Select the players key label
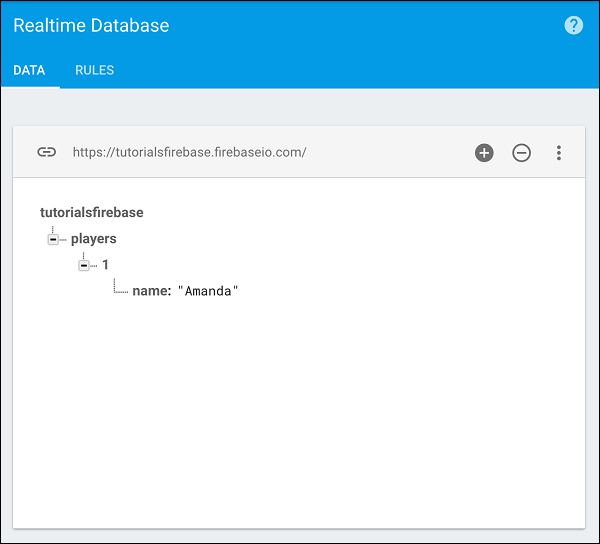This screenshot has width=600, height=544. click(x=94, y=239)
